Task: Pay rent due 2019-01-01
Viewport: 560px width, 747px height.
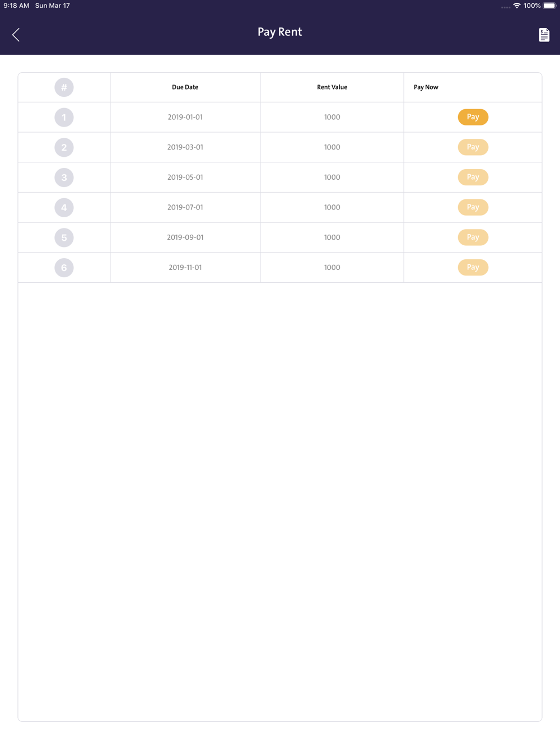Action: coord(473,117)
